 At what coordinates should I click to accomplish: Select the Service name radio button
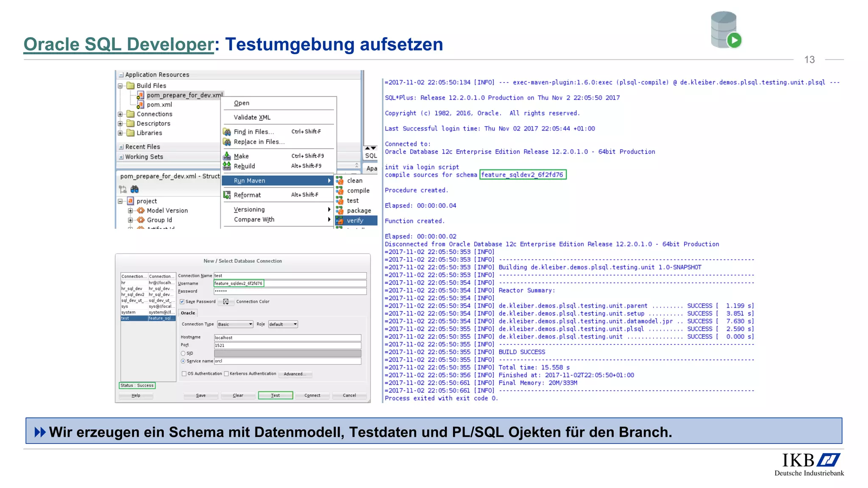pos(183,361)
